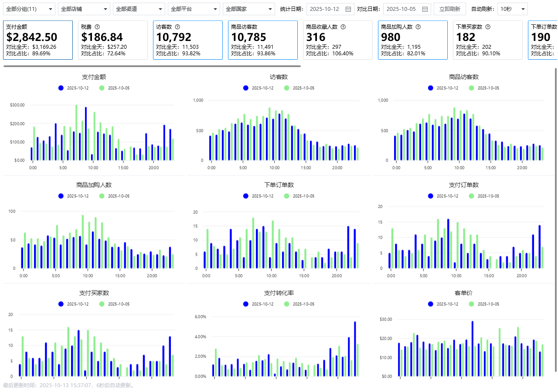
Task: Toggle 2025-10-12 legend in 支付转化率 chart
Action: coord(246,304)
